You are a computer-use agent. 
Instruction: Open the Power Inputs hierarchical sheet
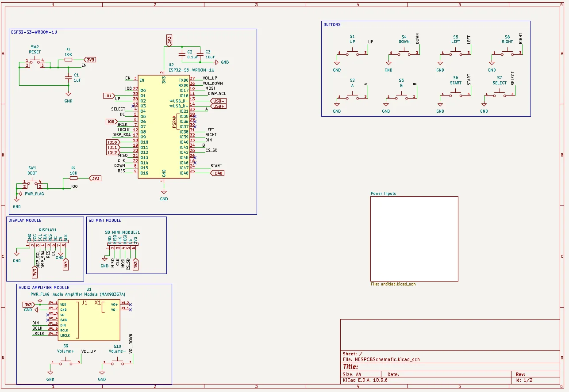point(414,238)
